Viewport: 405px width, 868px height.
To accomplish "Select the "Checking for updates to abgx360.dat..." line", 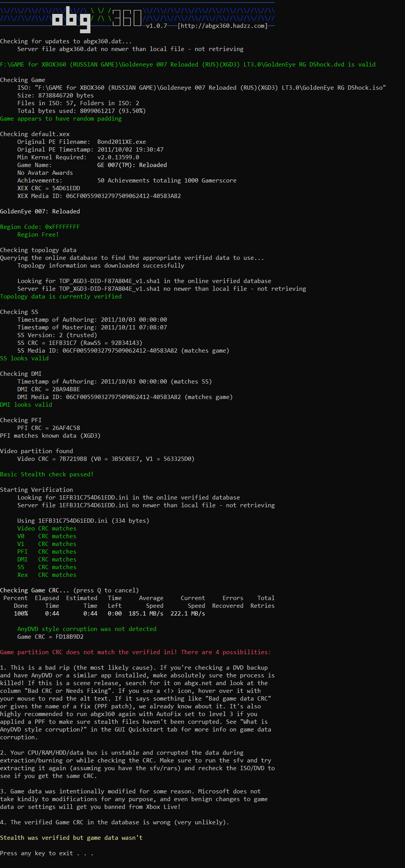I will click(x=66, y=41).
